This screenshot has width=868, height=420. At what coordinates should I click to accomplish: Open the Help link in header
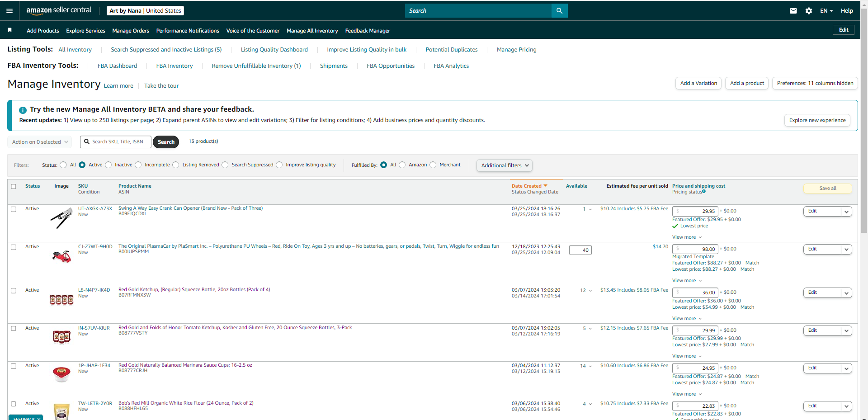click(847, 11)
